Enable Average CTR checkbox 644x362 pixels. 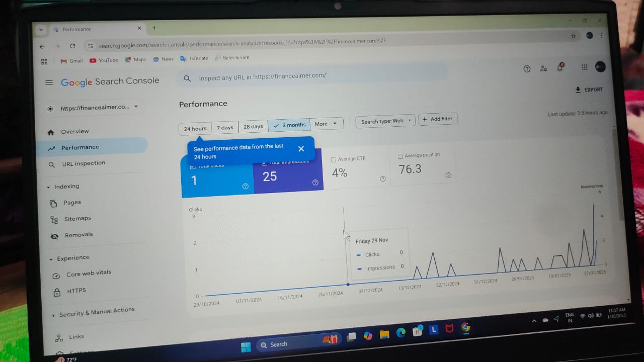pos(334,160)
